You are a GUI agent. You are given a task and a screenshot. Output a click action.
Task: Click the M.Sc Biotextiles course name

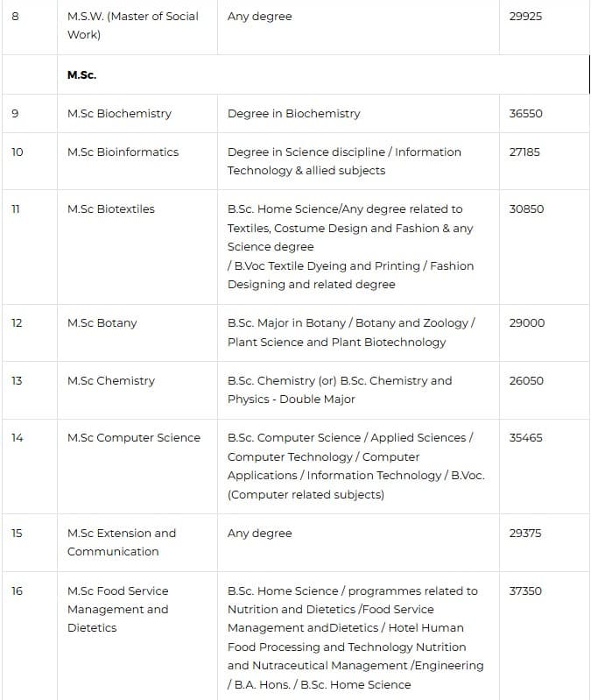point(111,209)
